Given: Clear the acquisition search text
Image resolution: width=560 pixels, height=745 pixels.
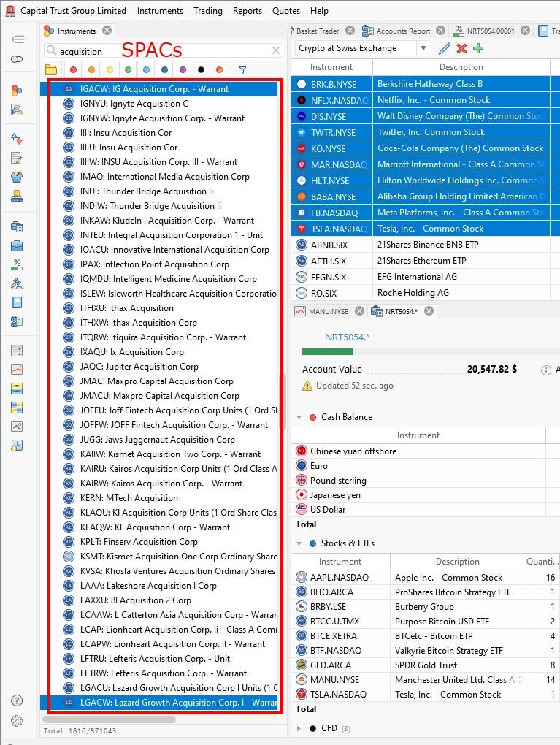Looking at the screenshot, I should click(x=275, y=50).
